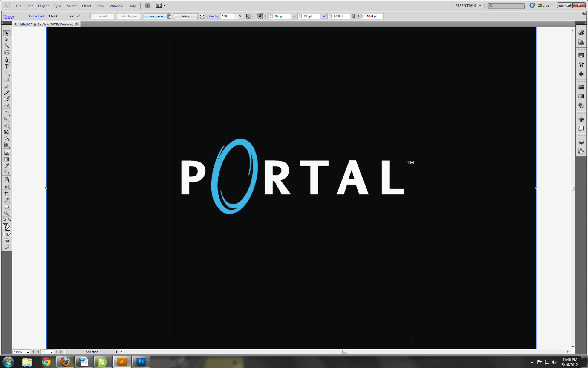Select the Selection (black arrow) tool
The width and height of the screenshot is (588, 368).
click(7, 33)
